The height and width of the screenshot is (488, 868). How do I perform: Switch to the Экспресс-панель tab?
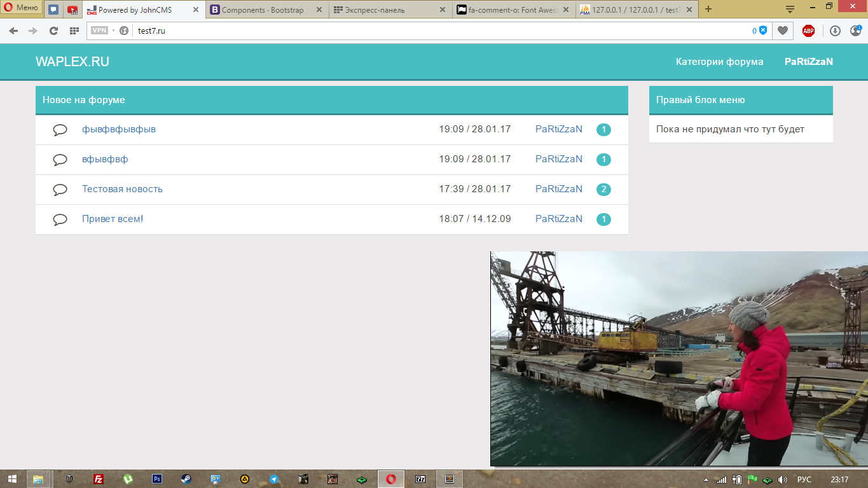pos(389,10)
